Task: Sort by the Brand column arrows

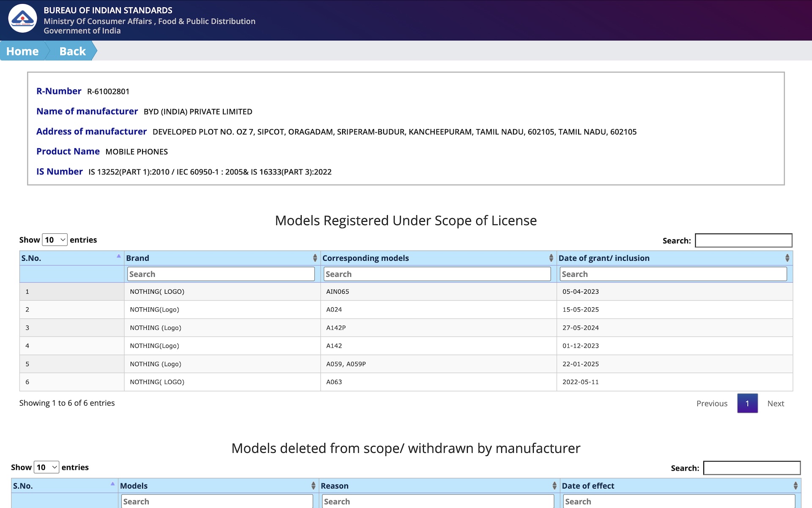Action: click(x=315, y=258)
